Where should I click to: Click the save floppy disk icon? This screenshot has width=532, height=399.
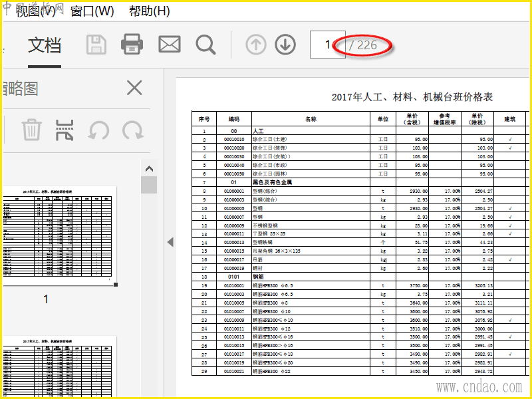pos(96,45)
